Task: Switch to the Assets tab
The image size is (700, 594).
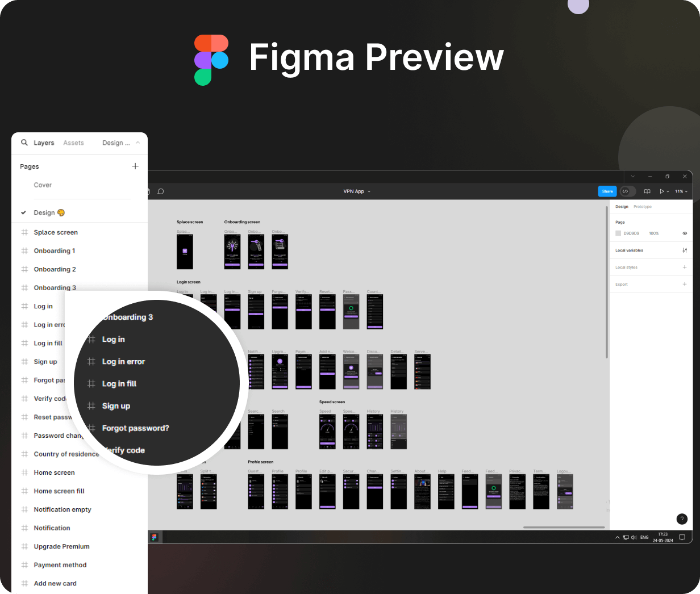Action: tap(73, 143)
